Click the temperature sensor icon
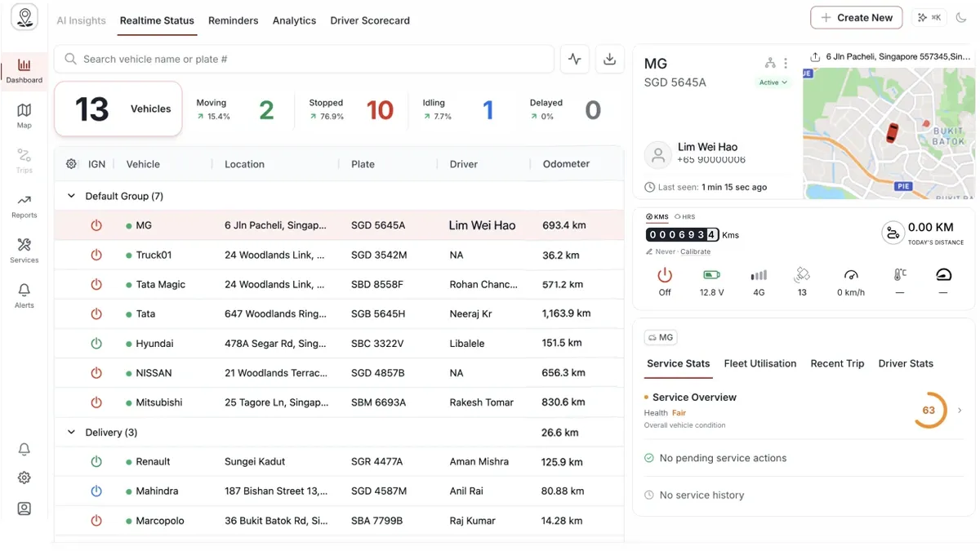Image resolution: width=980 pixels, height=551 pixels. tap(900, 275)
